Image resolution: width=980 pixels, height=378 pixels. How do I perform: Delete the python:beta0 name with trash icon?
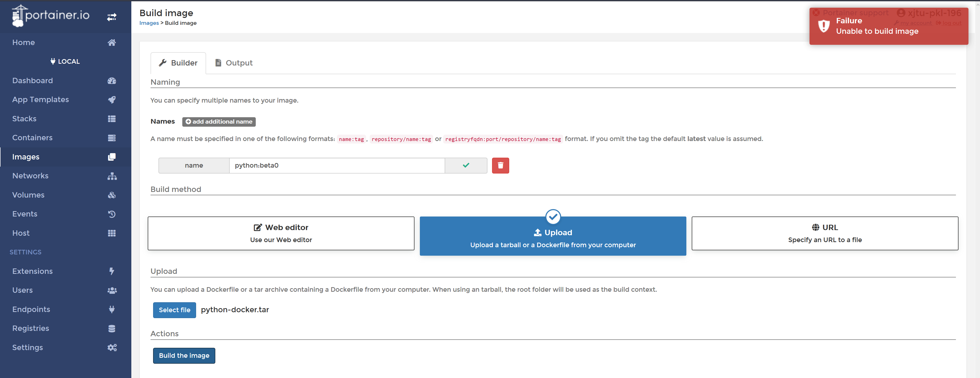tap(500, 165)
